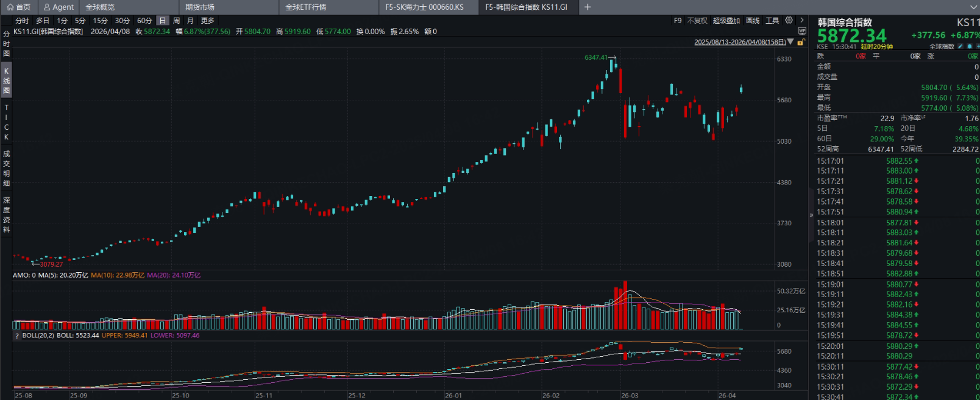Click the 全球指数 label
This screenshot has height=400, width=980.
click(942, 46)
